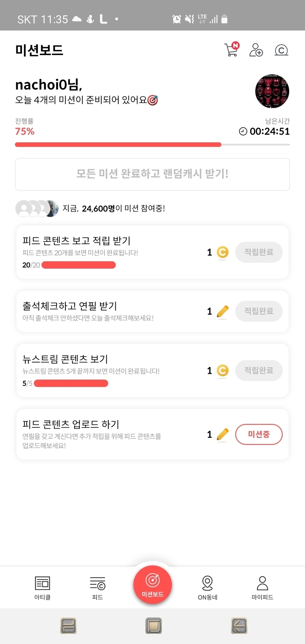Select the center 미션보드 tab button
The image size is (305, 644).
152,584
